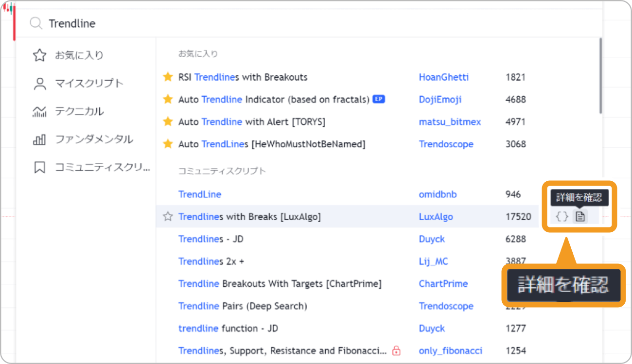Click the 946 count on omidbnb row
Screen dimensions: 632x364
513,194
